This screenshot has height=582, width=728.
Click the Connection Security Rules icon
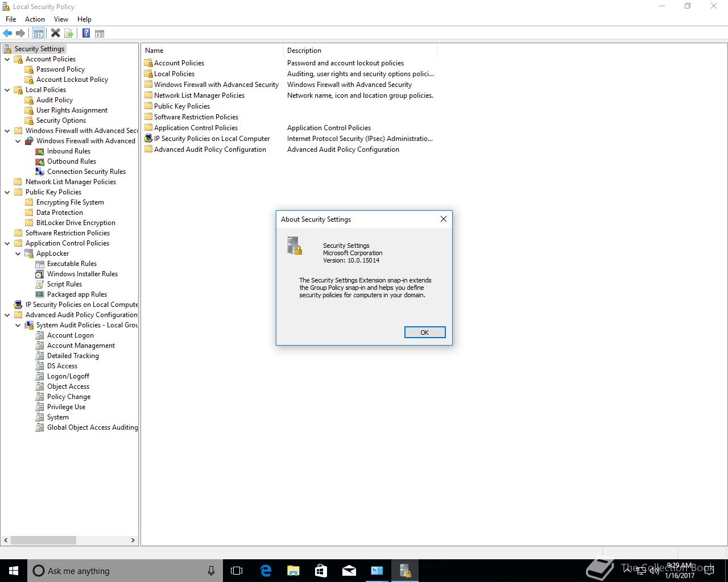[40, 172]
